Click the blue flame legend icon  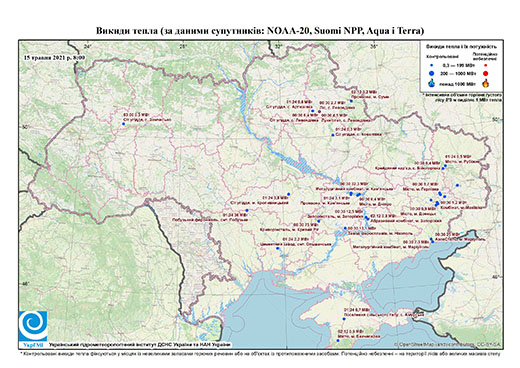[432, 83]
